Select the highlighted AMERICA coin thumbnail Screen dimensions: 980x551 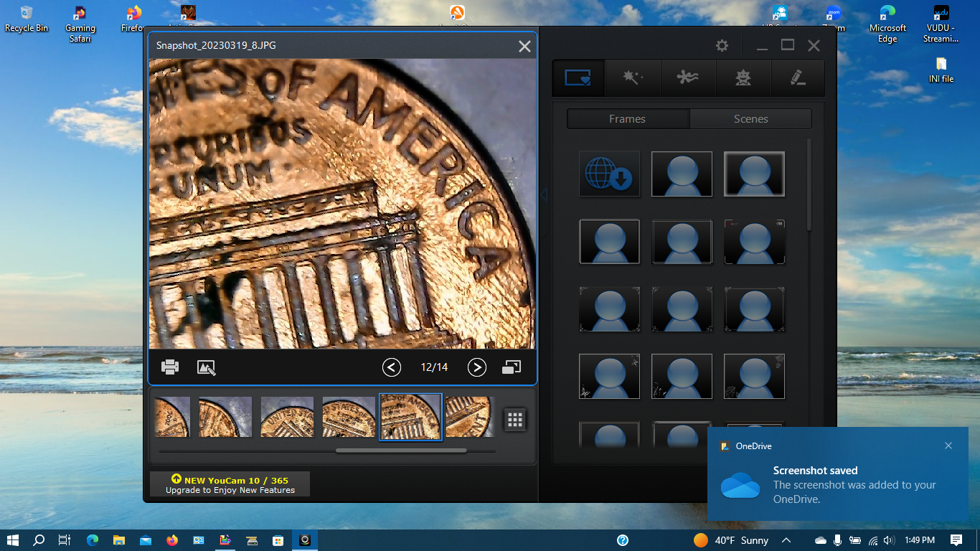(x=410, y=417)
